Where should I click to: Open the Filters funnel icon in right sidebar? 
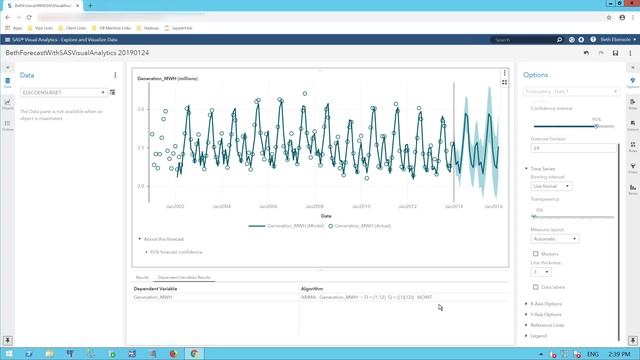(x=633, y=168)
